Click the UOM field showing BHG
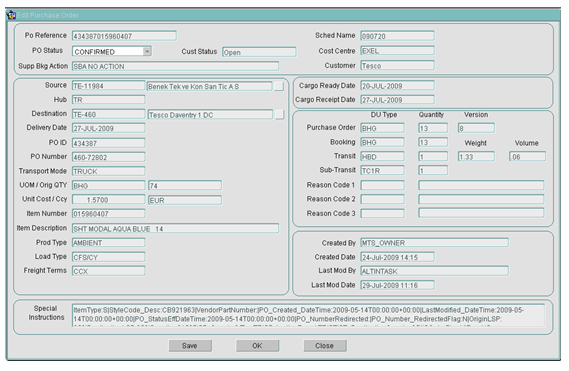 coord(109,186)
